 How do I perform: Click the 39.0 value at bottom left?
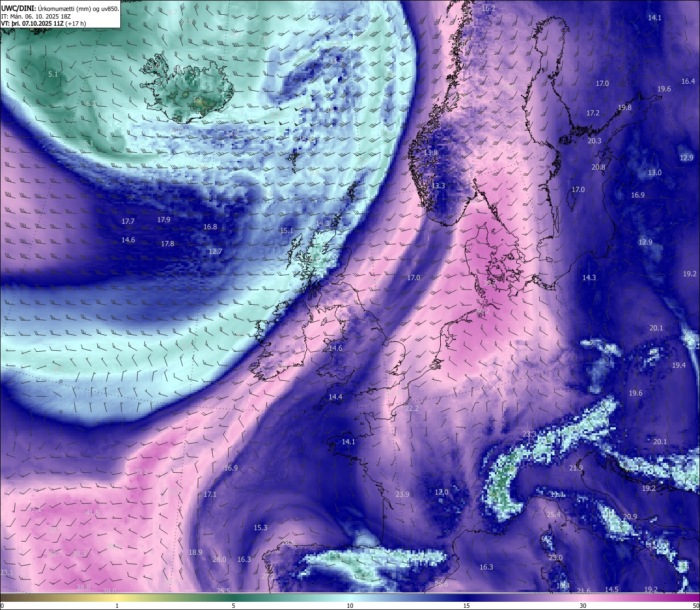[109, 591]
